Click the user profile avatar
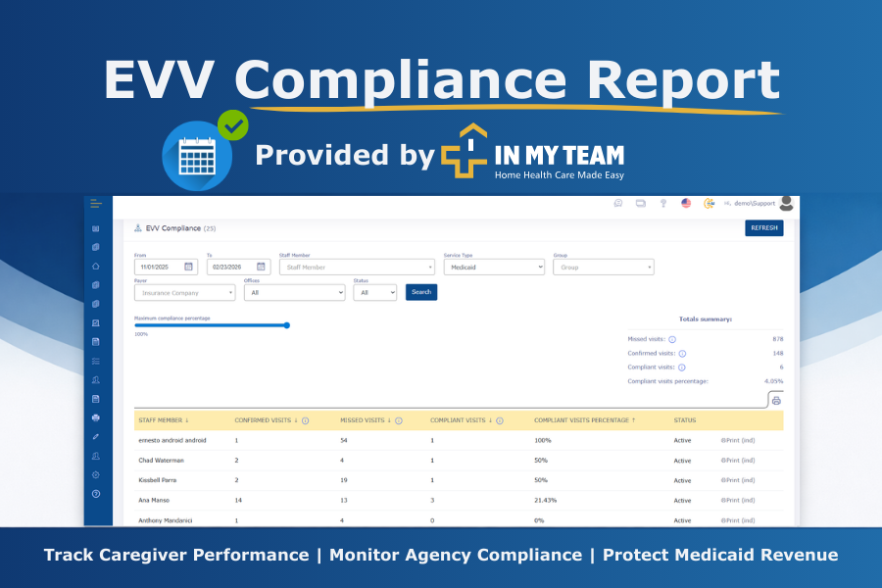 coord(786,204)
